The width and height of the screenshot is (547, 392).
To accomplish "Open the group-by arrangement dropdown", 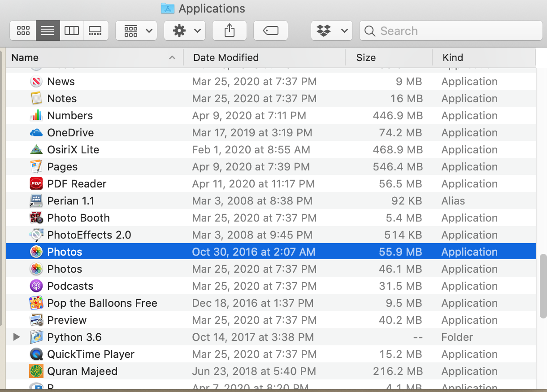I will (x=136, y=30).
